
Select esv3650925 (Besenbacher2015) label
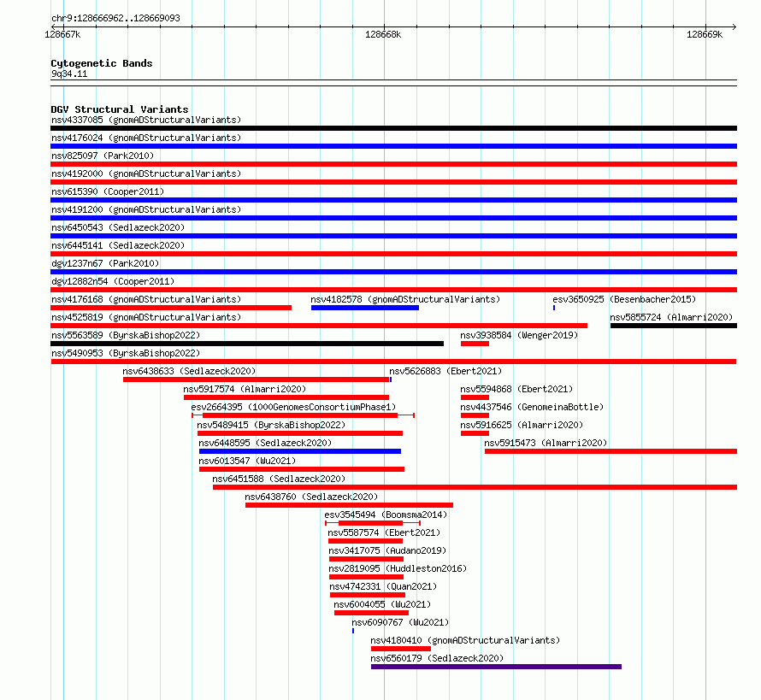pyautogui.click(x=624, y=299)
